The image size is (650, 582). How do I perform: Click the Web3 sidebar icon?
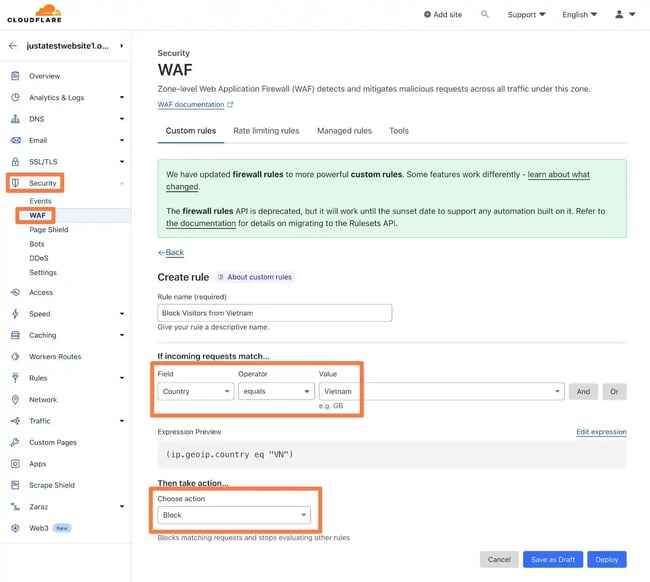click(x=15, y=528)
